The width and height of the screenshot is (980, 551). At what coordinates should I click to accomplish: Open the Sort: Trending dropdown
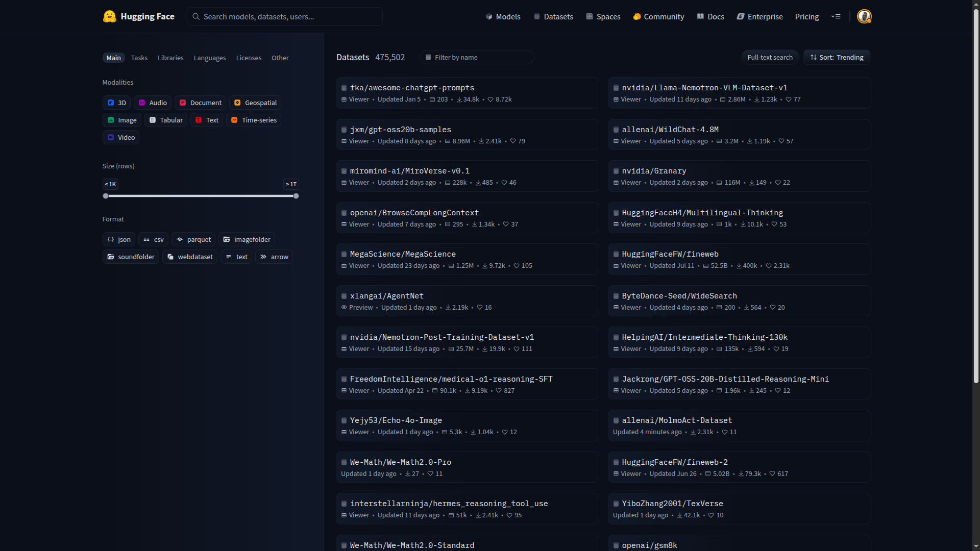tap(837, 57)
